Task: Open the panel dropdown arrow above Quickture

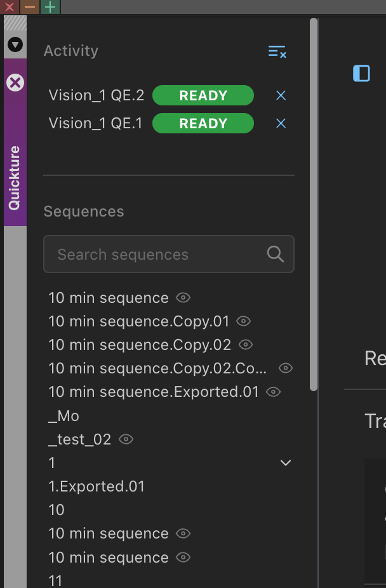Action: (x=15, y=44)
